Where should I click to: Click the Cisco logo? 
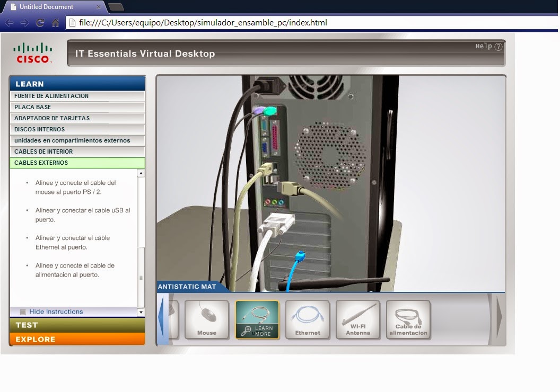(33, 53)
